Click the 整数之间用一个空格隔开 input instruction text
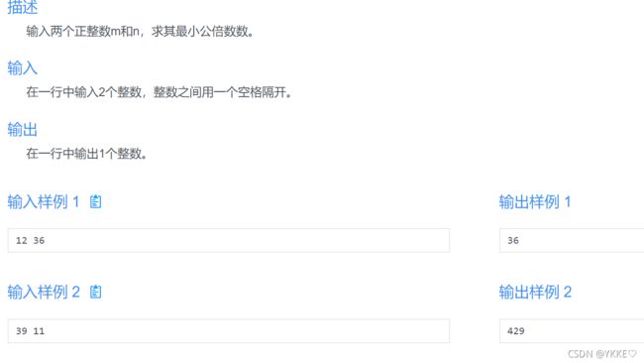Screen dimensions: 644x363 tap(222, 92)
